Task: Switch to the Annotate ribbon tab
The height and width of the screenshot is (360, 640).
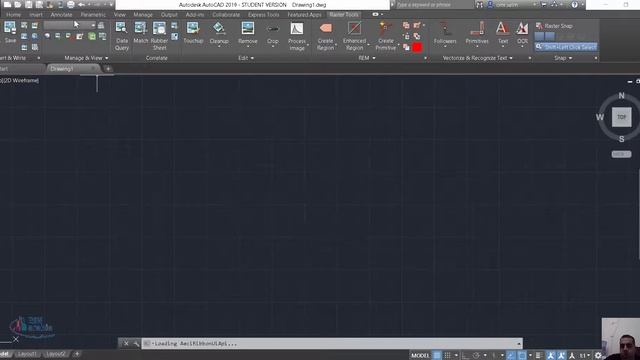Action: (x=61, y=15)
